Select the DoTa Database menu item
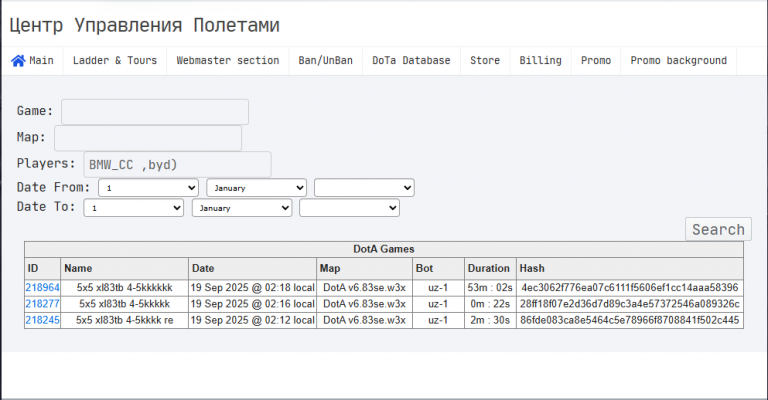This screenshot has width=768, height=400. pyautogui.click(x=411, y=61)
